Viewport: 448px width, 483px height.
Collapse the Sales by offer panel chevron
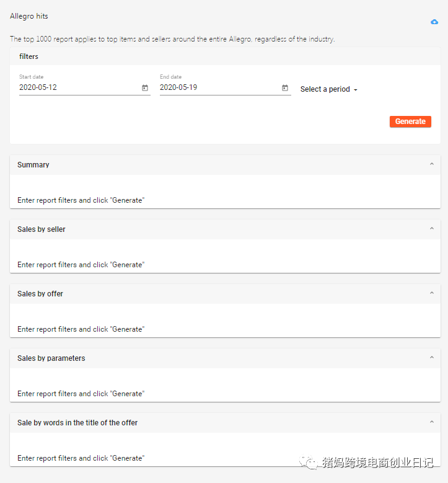click(x=432, y=293)
